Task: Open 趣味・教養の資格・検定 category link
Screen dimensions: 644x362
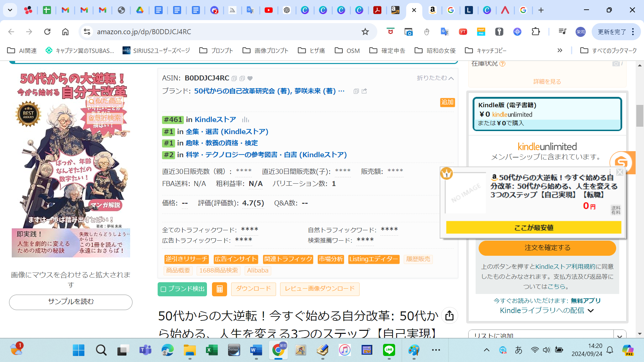Action: point(222,143)
